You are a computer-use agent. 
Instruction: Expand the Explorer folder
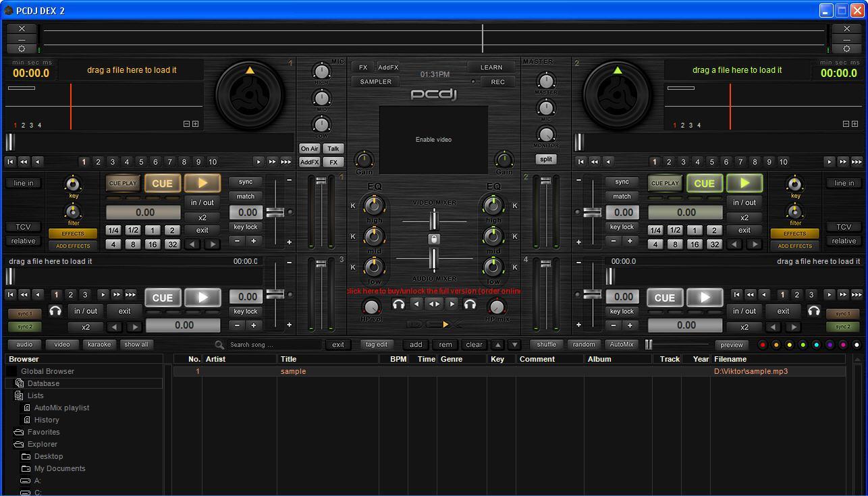point(19,444)
